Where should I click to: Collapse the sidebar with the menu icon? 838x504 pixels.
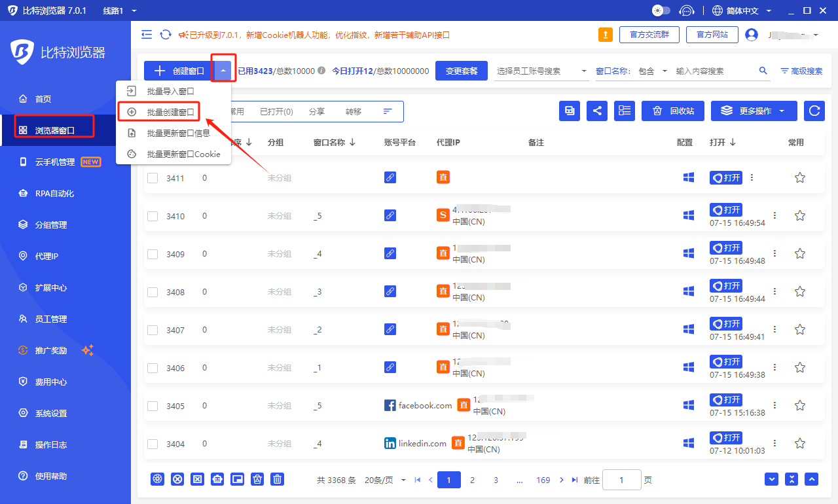click(x=147, y=35)
